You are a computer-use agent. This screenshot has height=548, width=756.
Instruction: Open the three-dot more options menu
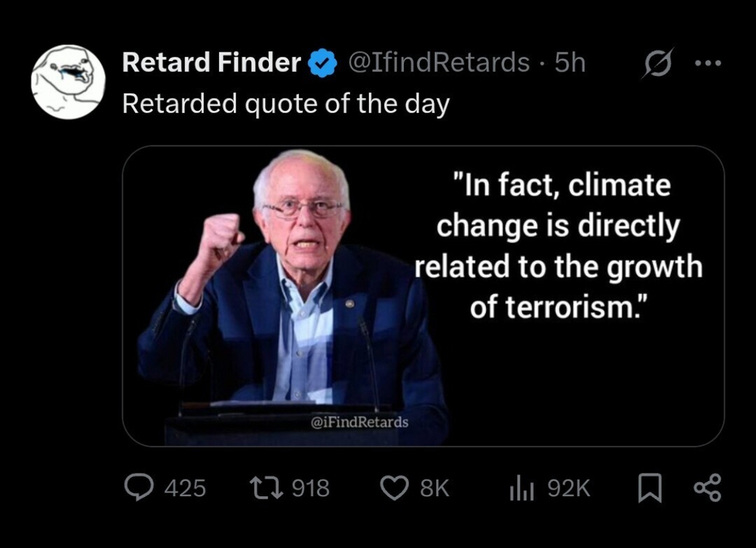pyautogui.click(x=707, y=64)
